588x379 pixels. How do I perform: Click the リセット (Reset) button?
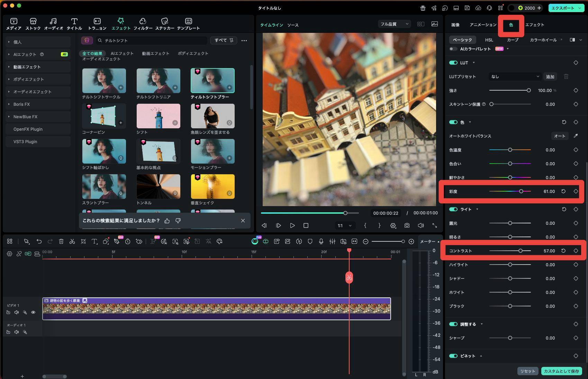pos(528,371)
